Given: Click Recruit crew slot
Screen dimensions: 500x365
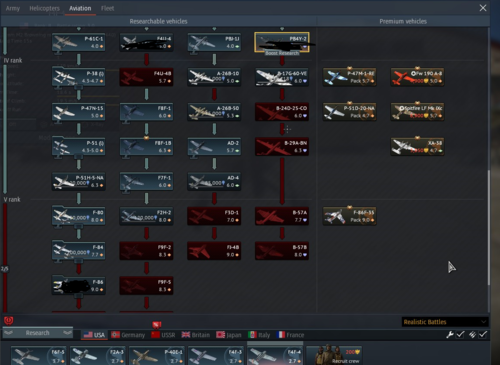Looking at the screenshot, I should click(334, 355).
